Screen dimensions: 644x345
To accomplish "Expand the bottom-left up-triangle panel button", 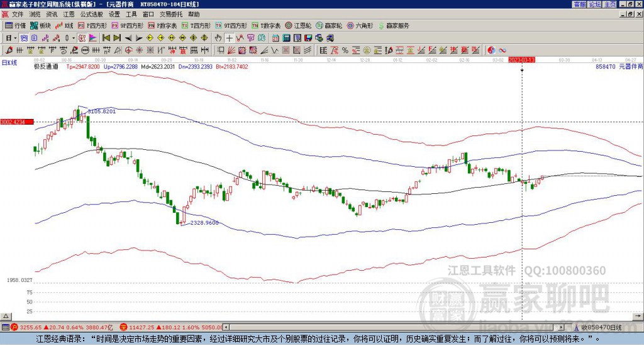I will click(x=6, y=316).
